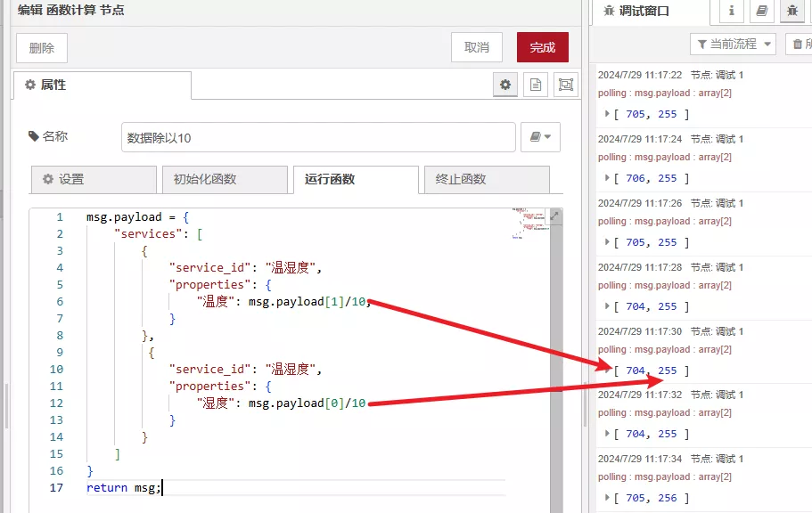Open node description document icon
The height and width of the screenshot is (513, 812).
point(536,85)
